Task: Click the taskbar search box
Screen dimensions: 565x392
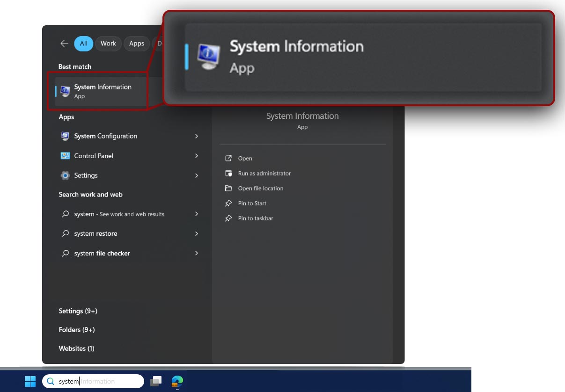Action: [93, 381]
